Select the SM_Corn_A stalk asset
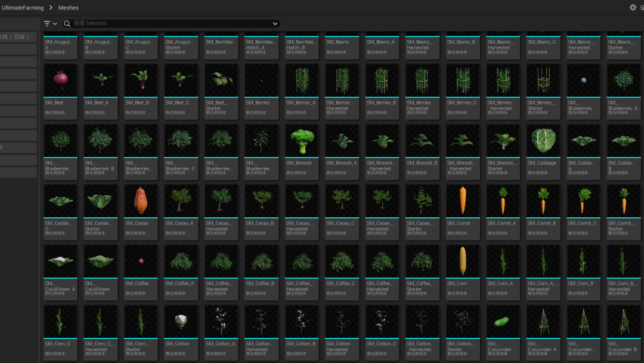 pyautogui.click(x=503, y=273)
